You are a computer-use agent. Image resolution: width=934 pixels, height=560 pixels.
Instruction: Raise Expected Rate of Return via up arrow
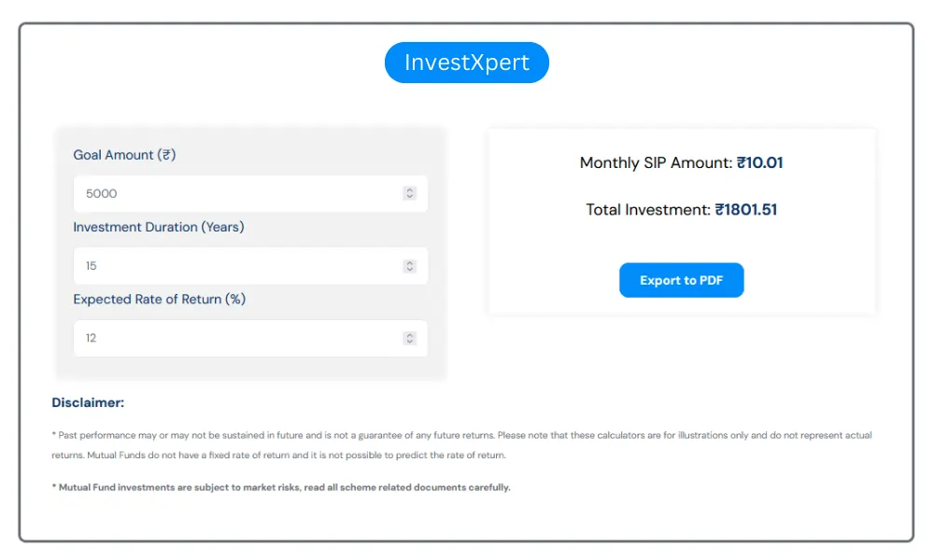tap(409, 334)
